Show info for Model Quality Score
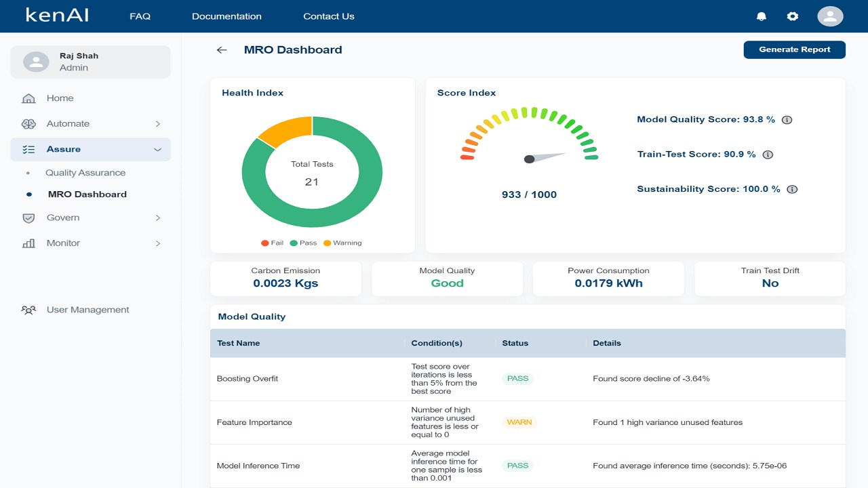The height and width of the screenshot is (488, 868). [x=787, y=120]
